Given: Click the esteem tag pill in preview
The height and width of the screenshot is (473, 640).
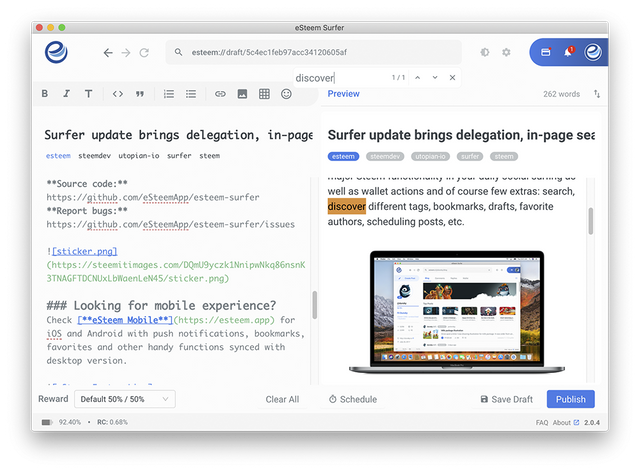Looking at the screenshot, I should 343,156.
